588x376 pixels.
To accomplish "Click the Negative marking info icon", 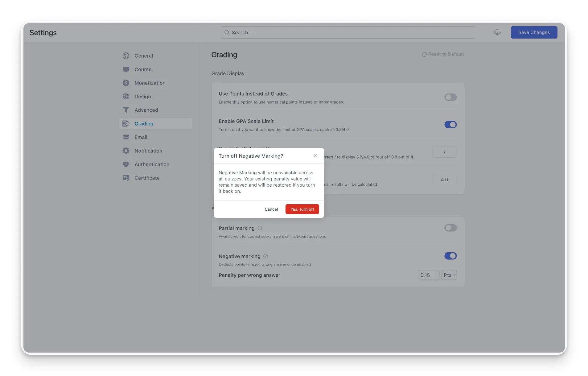I will coord(266,256).
